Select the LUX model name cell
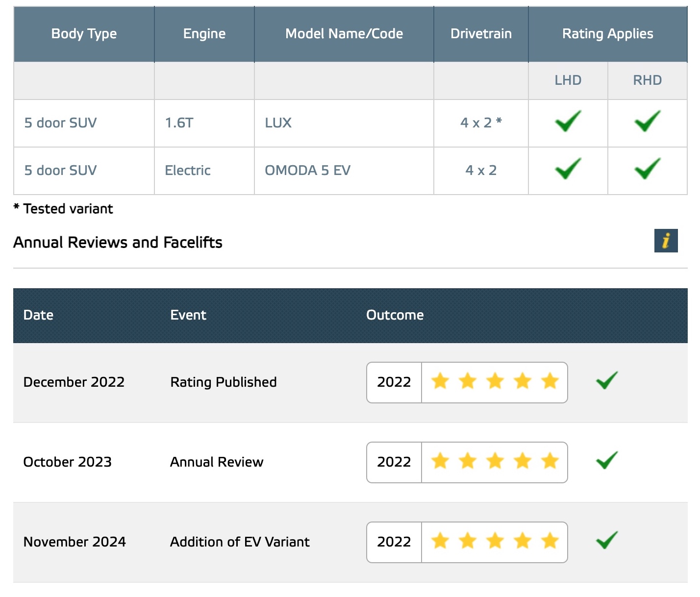Viewport: 700px width, 597px height. click(x=344, y=123)
